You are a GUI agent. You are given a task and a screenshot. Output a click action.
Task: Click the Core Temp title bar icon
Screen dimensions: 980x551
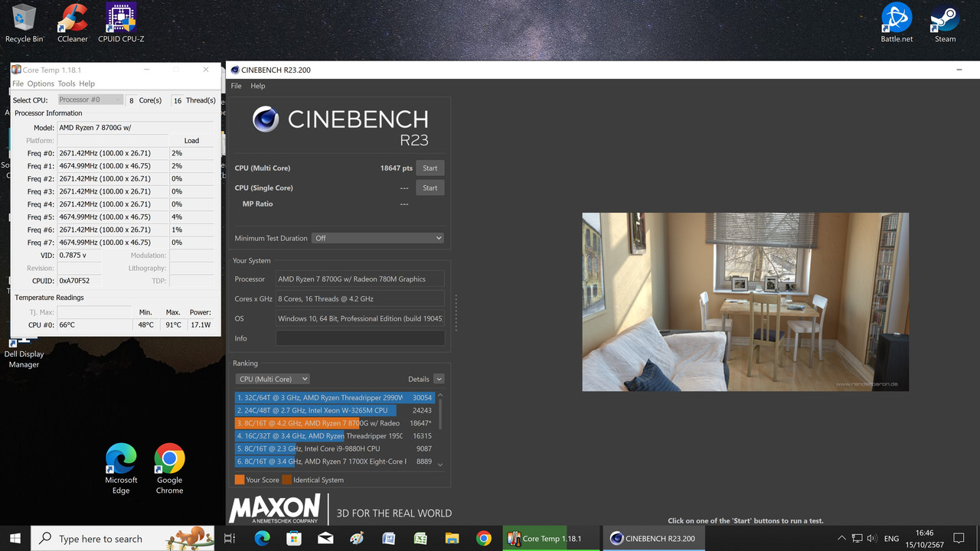(x=16, y=70)
